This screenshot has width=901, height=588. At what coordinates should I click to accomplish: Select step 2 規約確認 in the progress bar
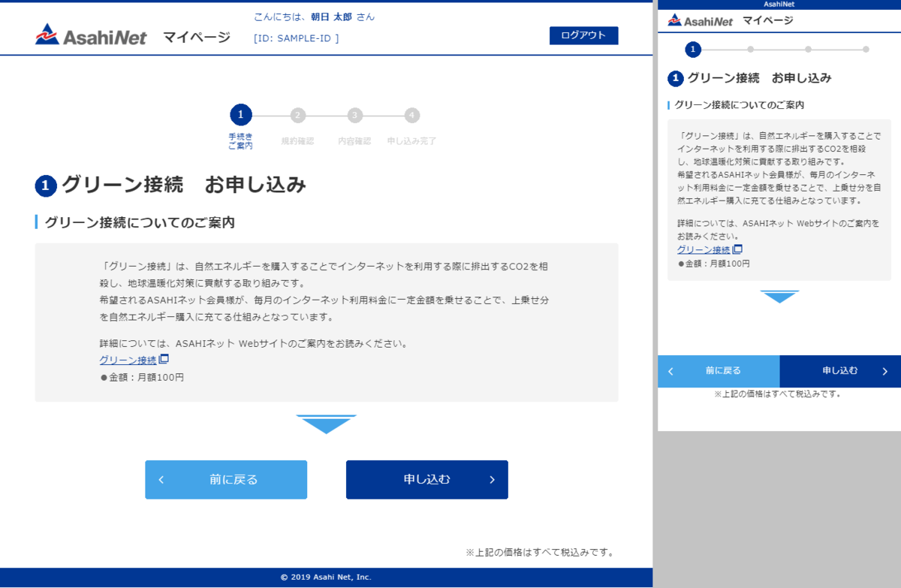point(297,115)
